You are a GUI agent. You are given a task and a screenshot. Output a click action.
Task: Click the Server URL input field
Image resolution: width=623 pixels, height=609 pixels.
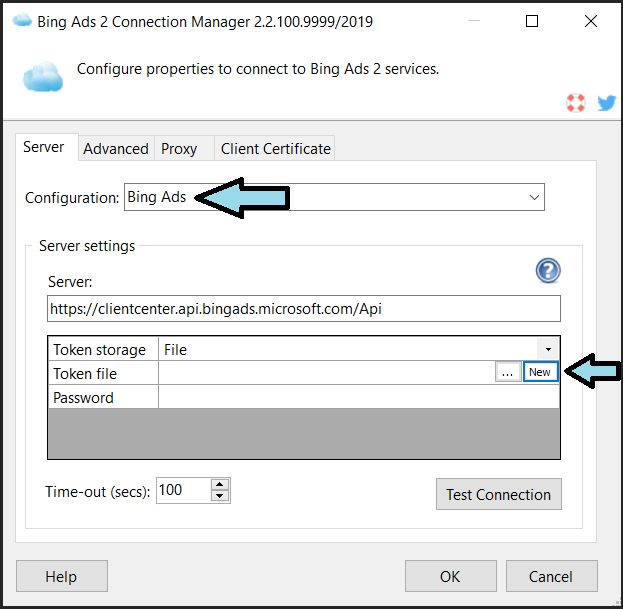pyautogui.click(x=304, y=309)
